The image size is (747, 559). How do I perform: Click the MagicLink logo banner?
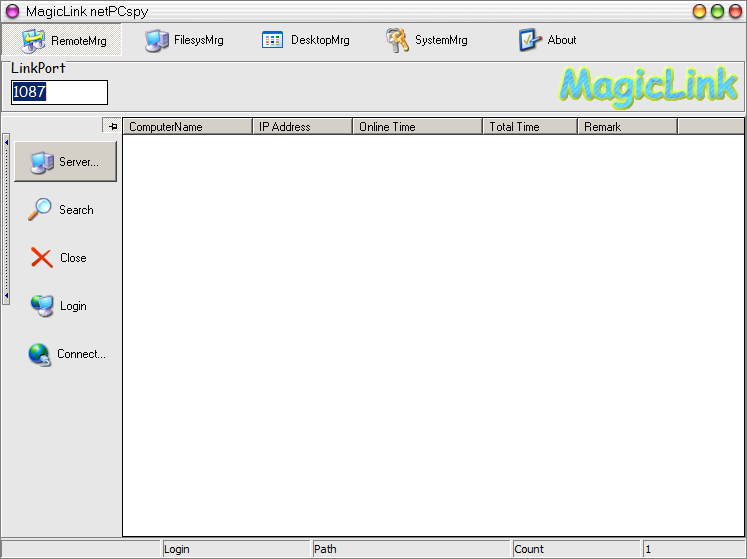coord(648,86)
